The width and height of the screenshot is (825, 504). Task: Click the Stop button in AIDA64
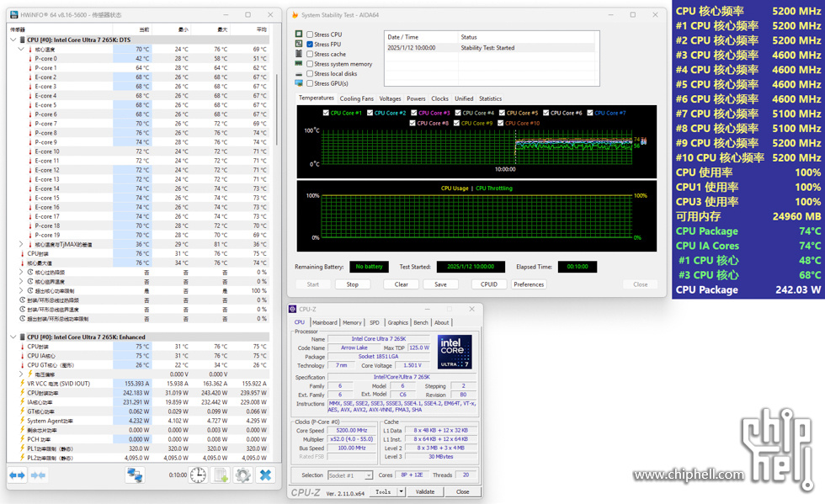[x=353, y=284]
